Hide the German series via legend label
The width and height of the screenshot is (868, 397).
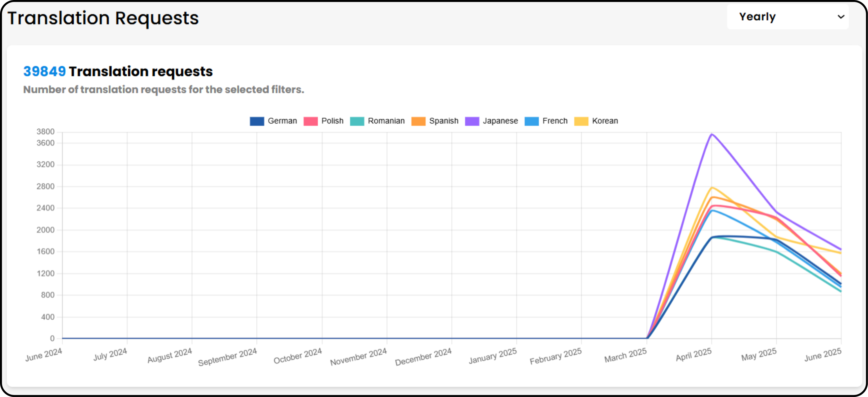282,121
